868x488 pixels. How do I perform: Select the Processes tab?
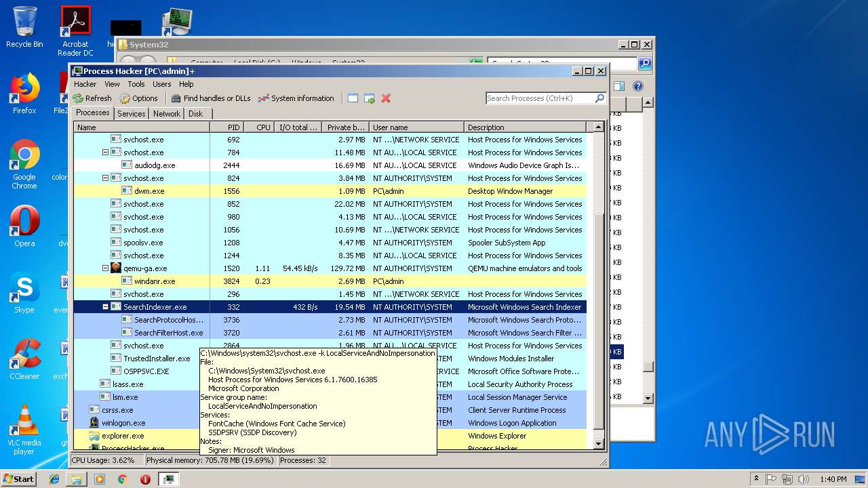(93, 113)
